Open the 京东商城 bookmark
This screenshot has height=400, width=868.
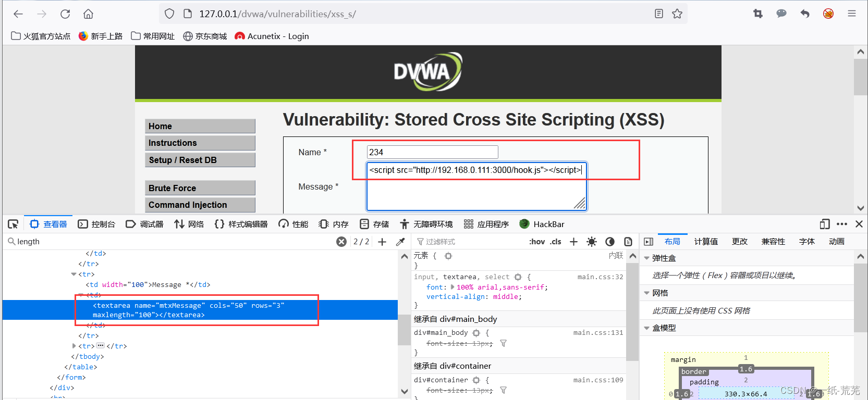[205, 36]
